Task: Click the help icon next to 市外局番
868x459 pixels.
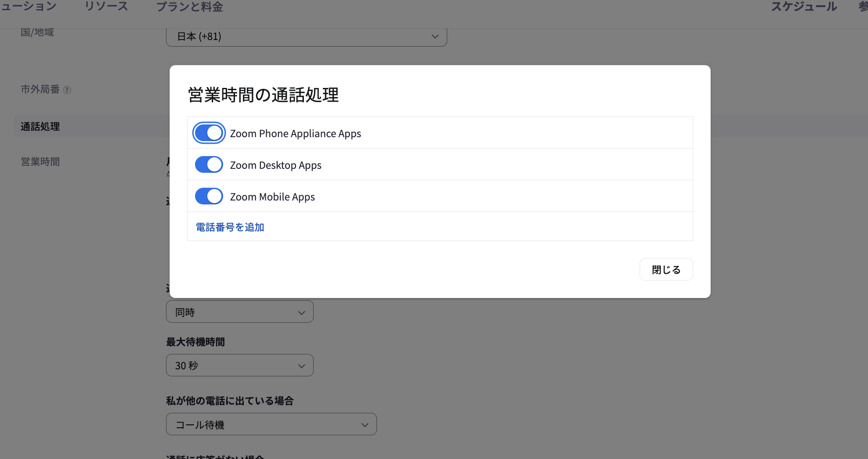Action: coord(67,90)
